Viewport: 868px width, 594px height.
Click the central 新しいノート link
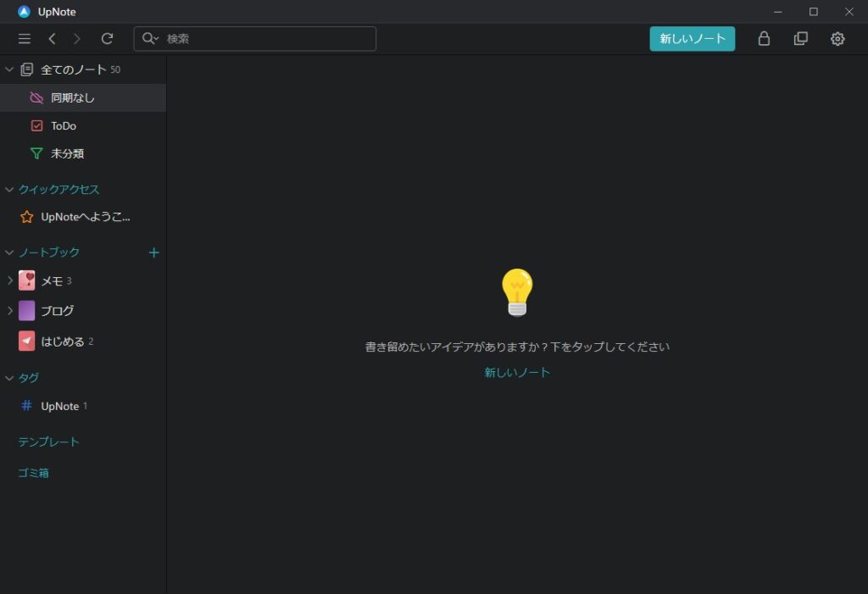(x=517, y=371)
